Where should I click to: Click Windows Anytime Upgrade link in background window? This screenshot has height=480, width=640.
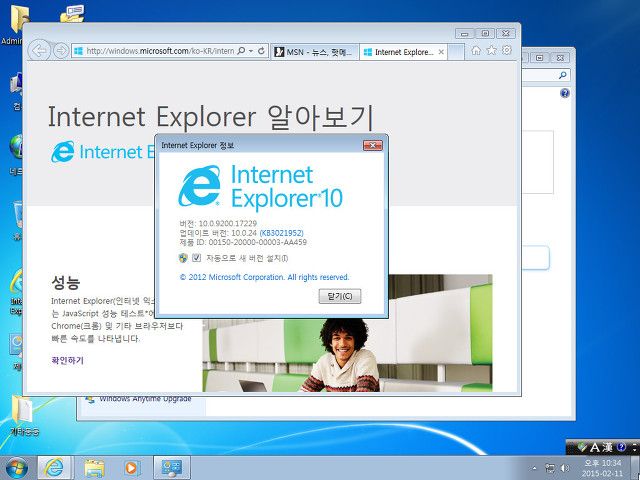[145, 399]
